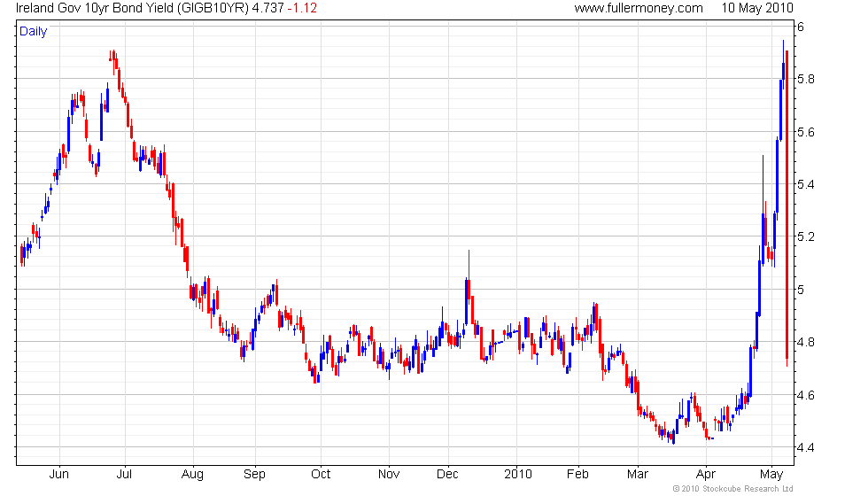Screen dimensions: 868x496
Task: Click the blue 'Daily' interval label
Action: click(34, 32)
